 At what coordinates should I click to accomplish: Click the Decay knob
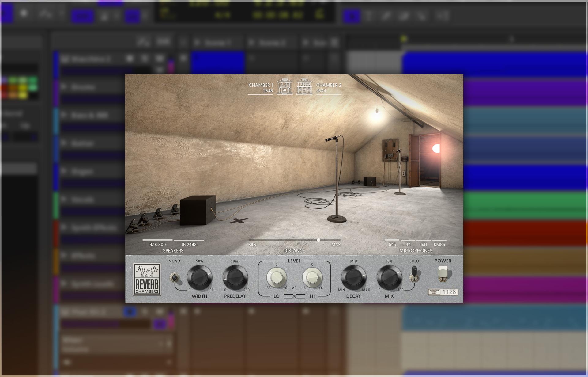[353, 278]
